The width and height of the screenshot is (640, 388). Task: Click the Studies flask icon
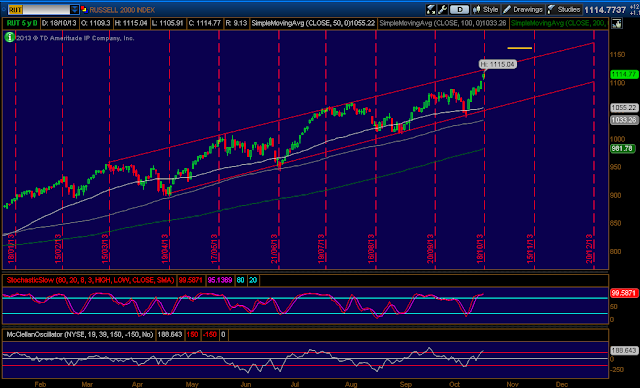pos(551,9)
